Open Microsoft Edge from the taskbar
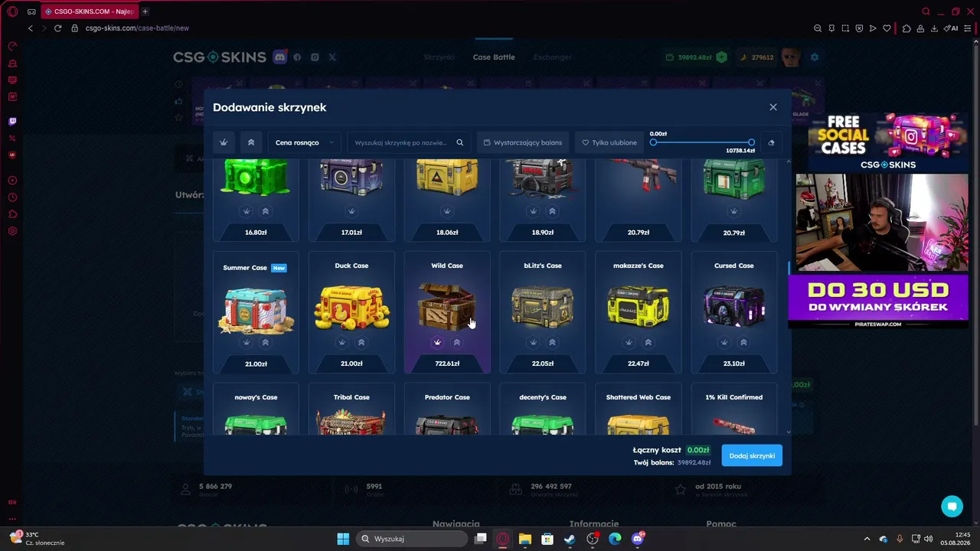Image resolution: width=980 pixels, height=551 pixels. pyautogui.click(x=615, y=539)
